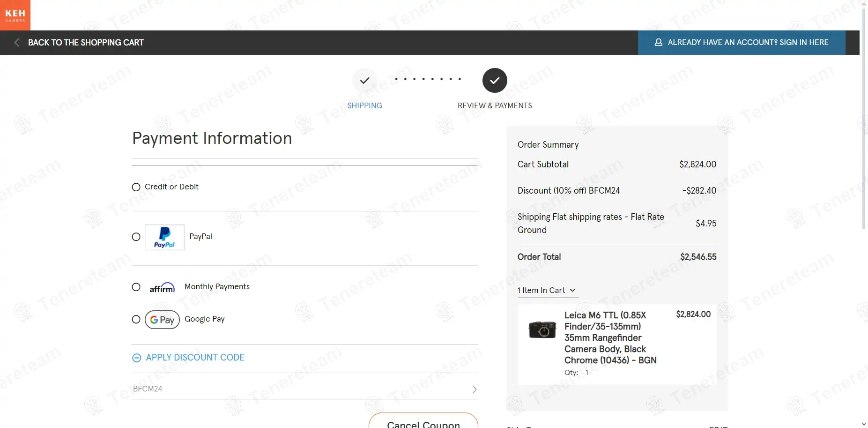Click the Google Pay label text

click(x=205, y=319)
